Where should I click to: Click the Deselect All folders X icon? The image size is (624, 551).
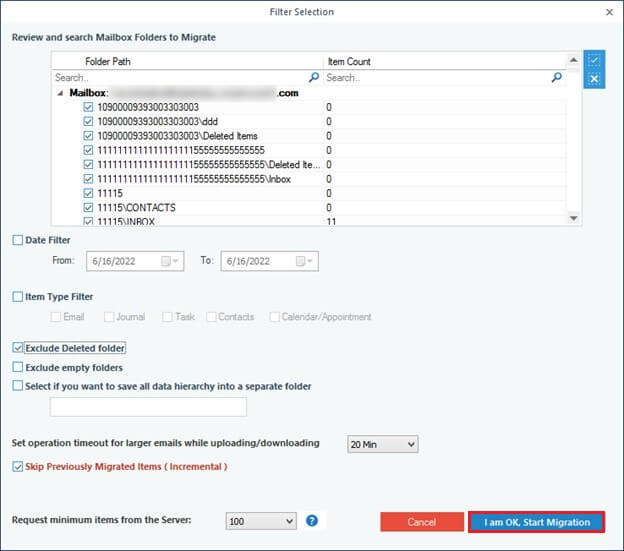coord(594,79)
